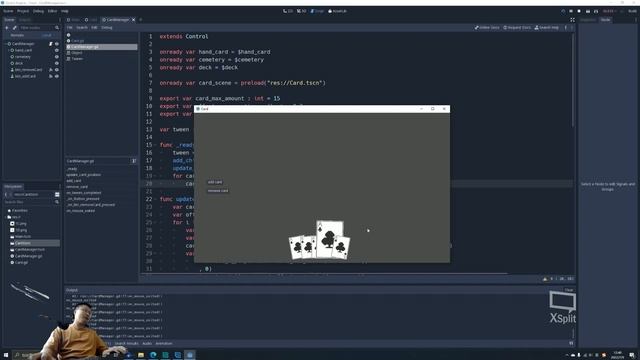Open the Debug menu in top bar
Screen dimensions: 640x360
[x=38, y=11]
